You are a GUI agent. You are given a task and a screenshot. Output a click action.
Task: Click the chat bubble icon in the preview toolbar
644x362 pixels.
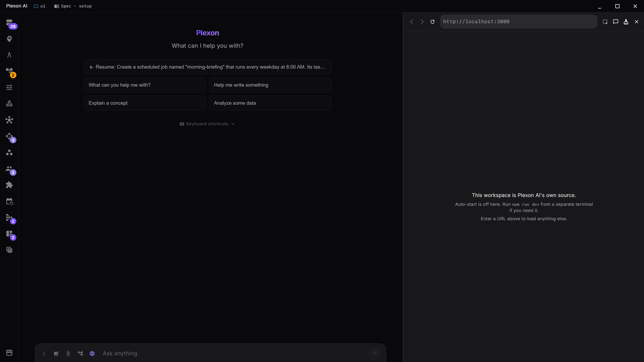pyautogui.click(x=616, y=22)
